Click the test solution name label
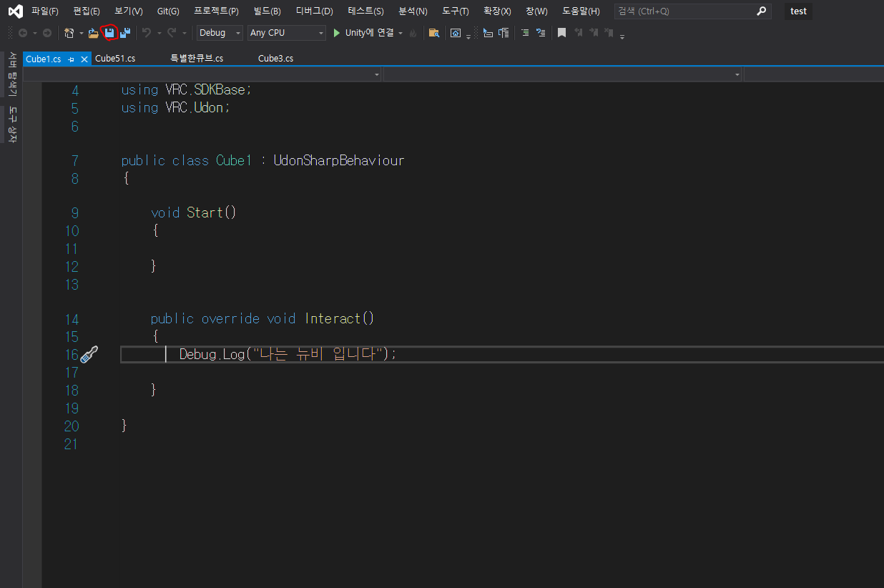884x588 pixels. 798,11
